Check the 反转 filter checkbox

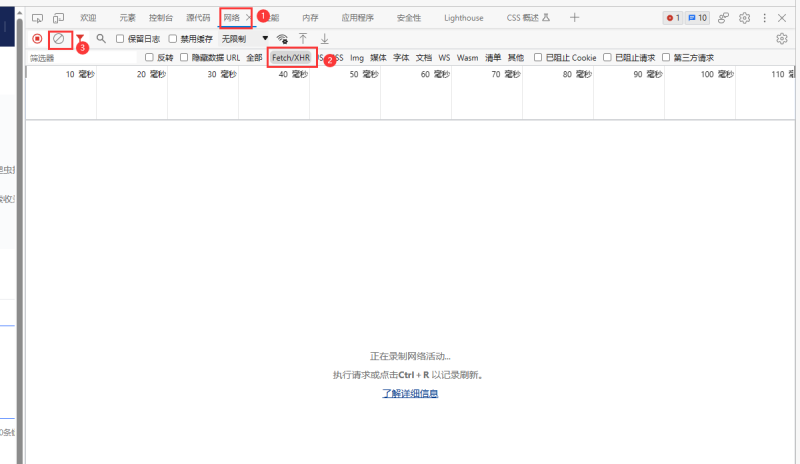click(x=149, y=58)
